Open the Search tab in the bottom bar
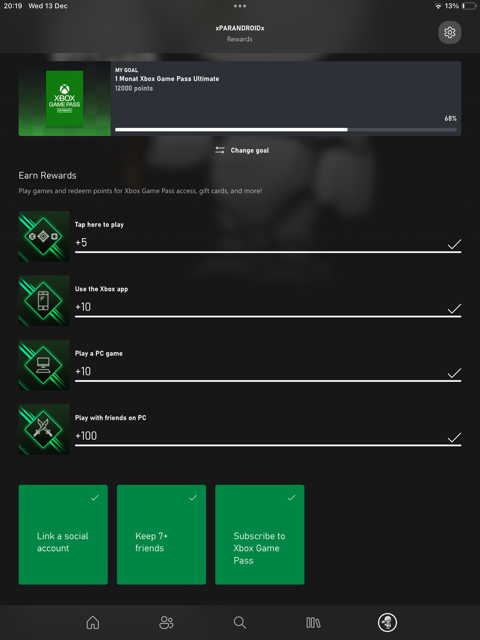Screen dimensions: 480x640 (240, 622)
